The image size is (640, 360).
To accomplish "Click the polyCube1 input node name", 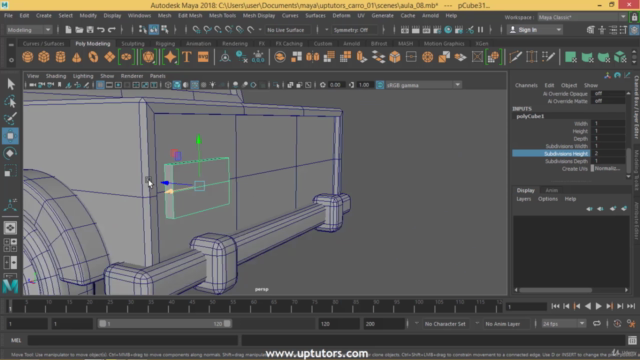I will (530, 116).
